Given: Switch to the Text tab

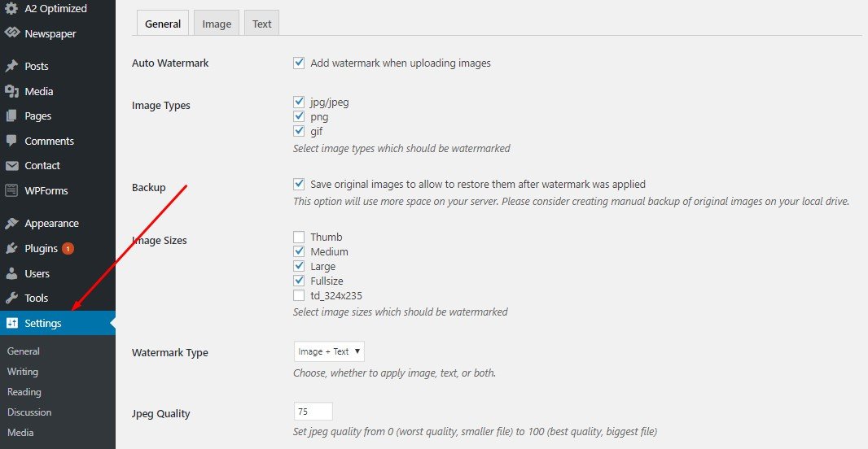Looking at the screenshot, I should pos(261,24).
